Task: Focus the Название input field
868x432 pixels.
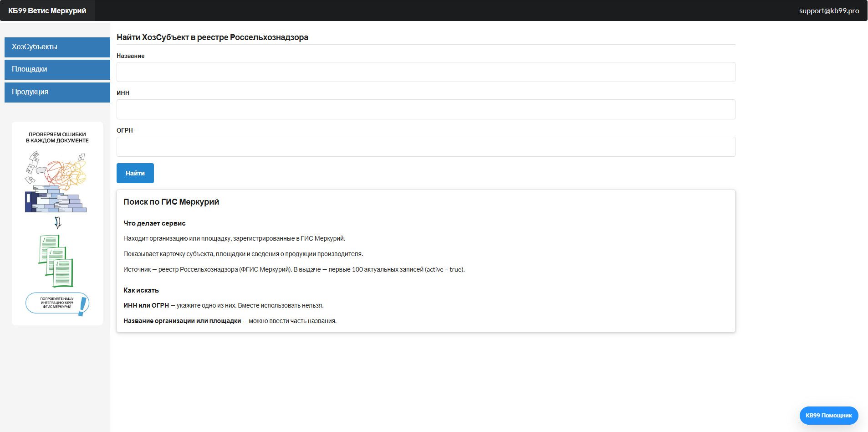Action: [426, 72]
